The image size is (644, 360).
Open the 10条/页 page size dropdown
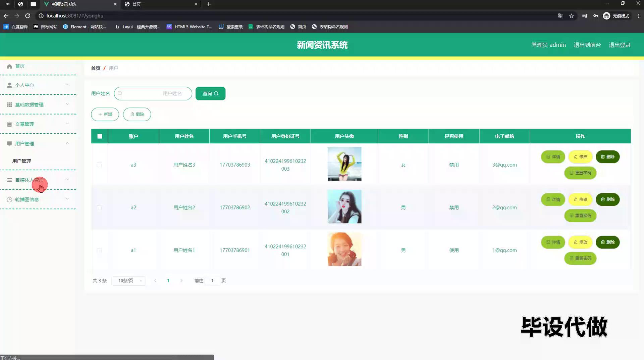click(x=128, y=281)
